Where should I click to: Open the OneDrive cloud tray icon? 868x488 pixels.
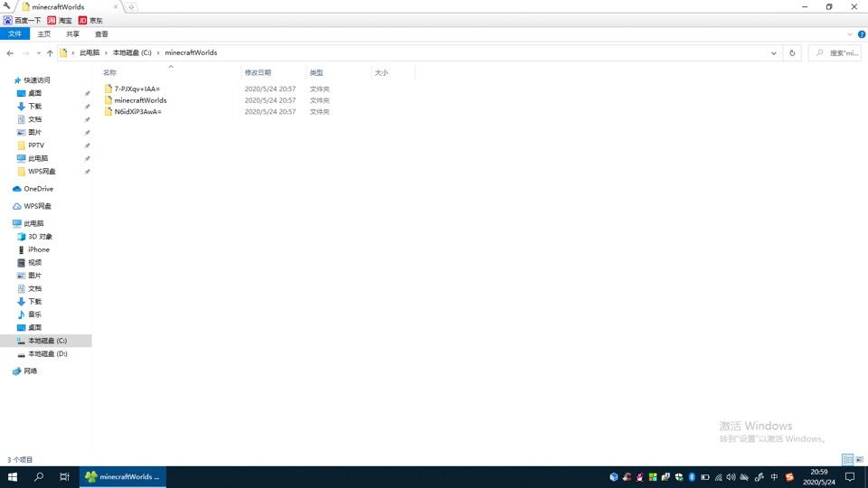(x=744, y=477)
